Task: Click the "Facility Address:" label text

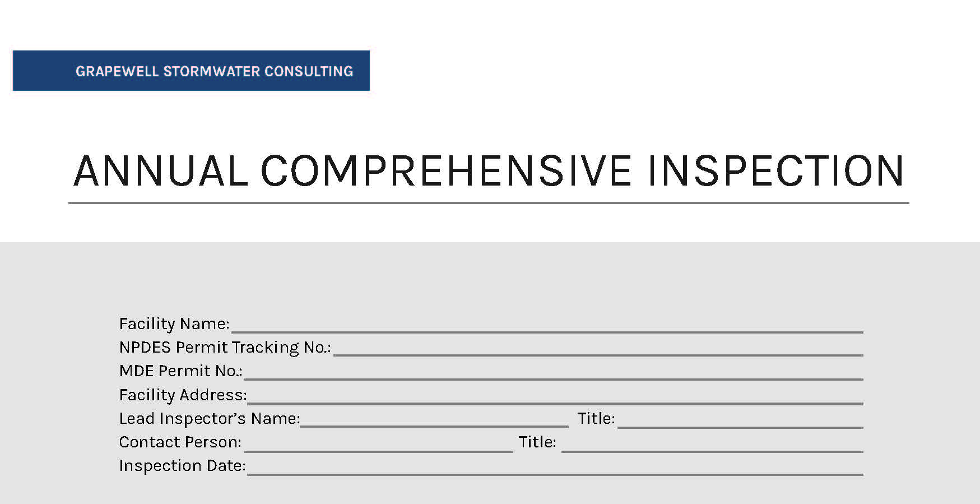Action: coord(183,395)
